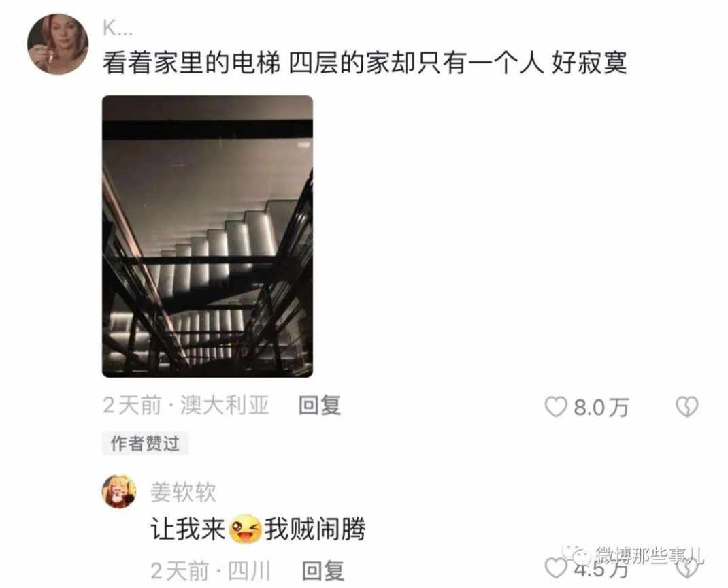Open 姜软软's avatar picture
Screen dimensions: 728x588
click(119, 491)
